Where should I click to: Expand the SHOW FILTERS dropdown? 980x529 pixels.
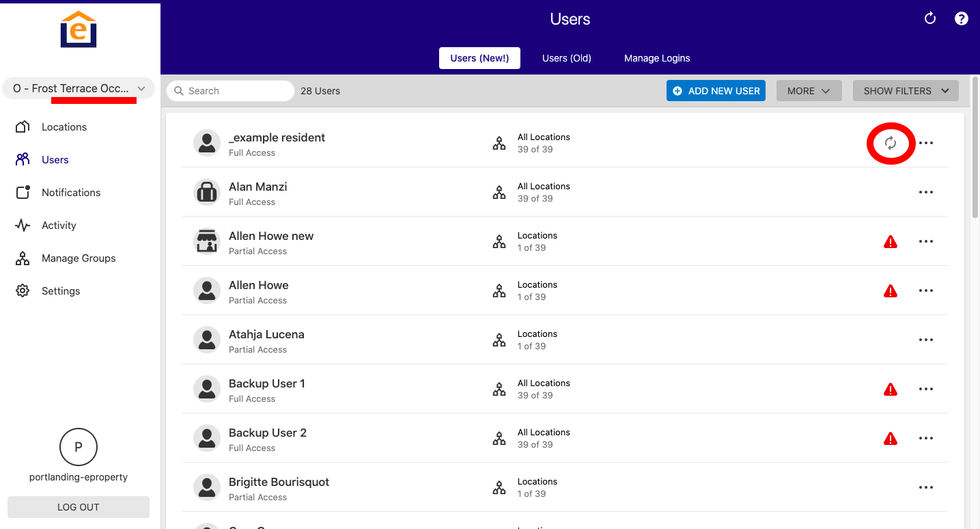(x=906, y=91)
